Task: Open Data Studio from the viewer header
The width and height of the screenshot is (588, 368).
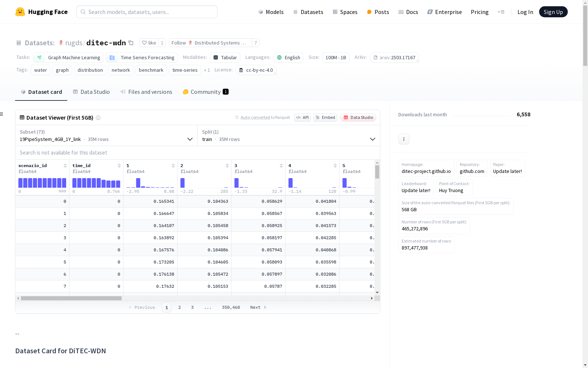Action: (358, 117)
